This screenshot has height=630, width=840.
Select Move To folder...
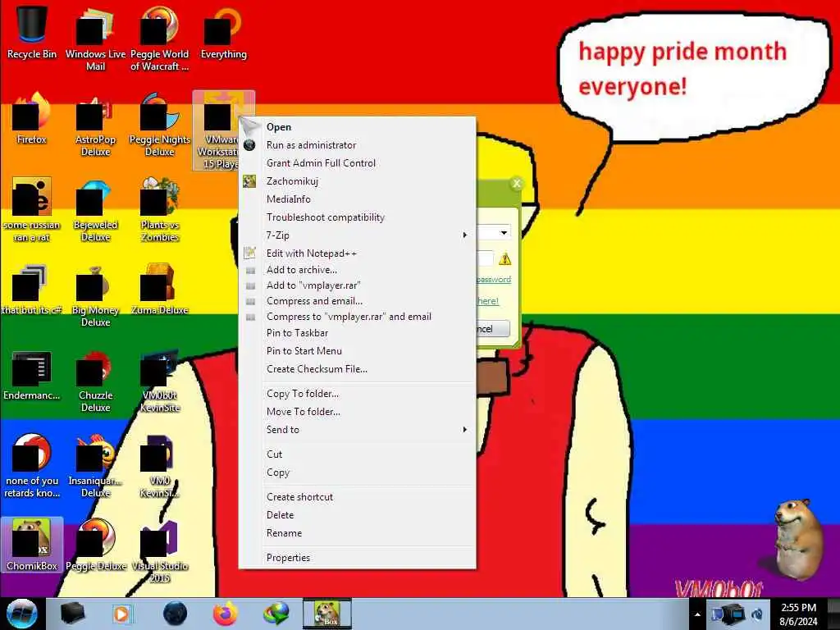(357, 412)
